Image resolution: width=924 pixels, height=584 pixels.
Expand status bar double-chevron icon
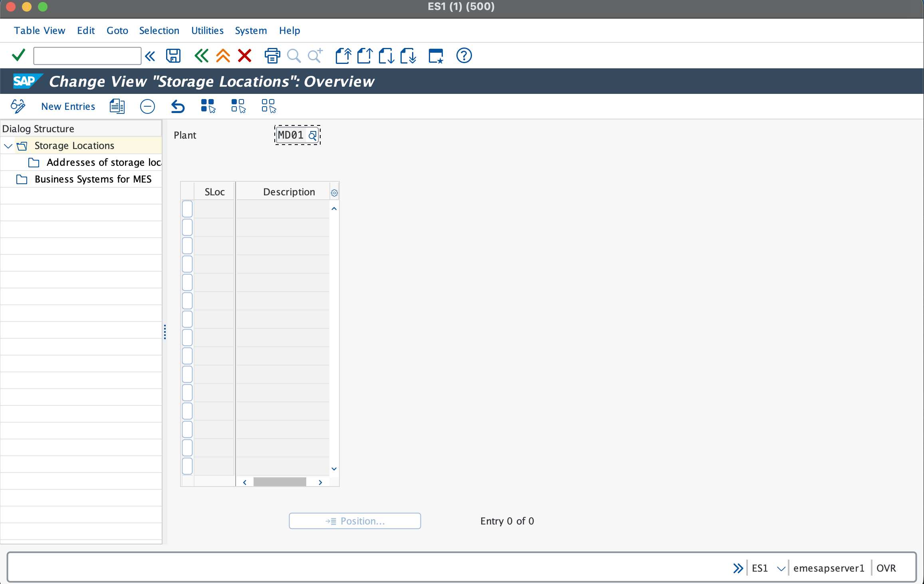(738, 568)
